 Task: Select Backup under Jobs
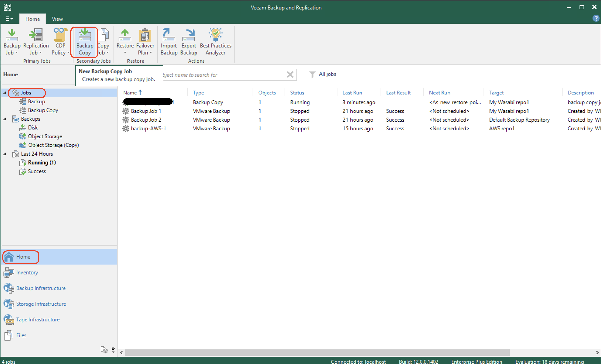pos(36,101)
